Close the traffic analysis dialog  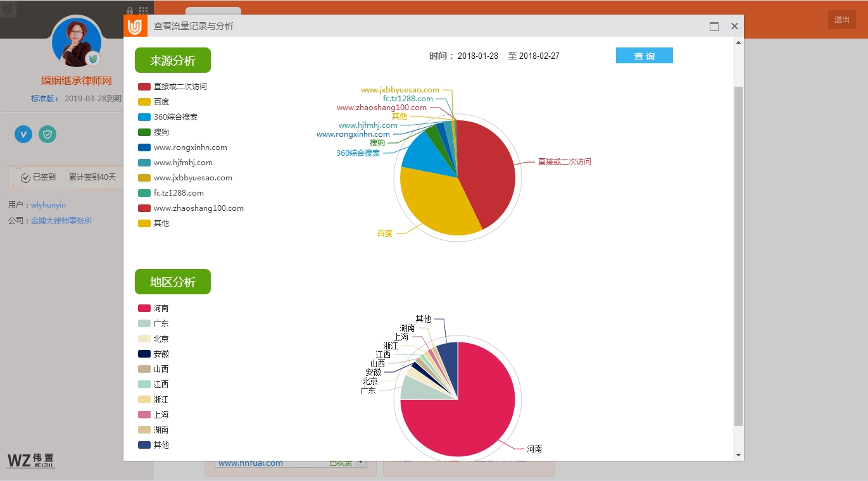click(734, 27)
